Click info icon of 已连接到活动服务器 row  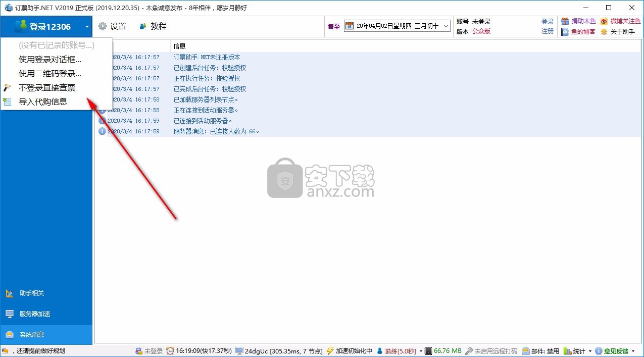(102, 121)
